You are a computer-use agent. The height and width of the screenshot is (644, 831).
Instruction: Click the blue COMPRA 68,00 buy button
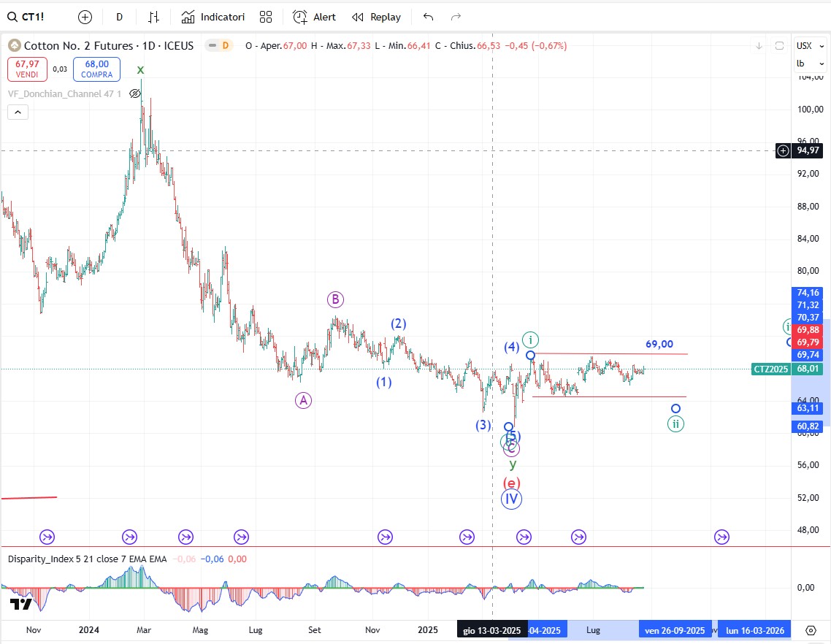(96, 69)
